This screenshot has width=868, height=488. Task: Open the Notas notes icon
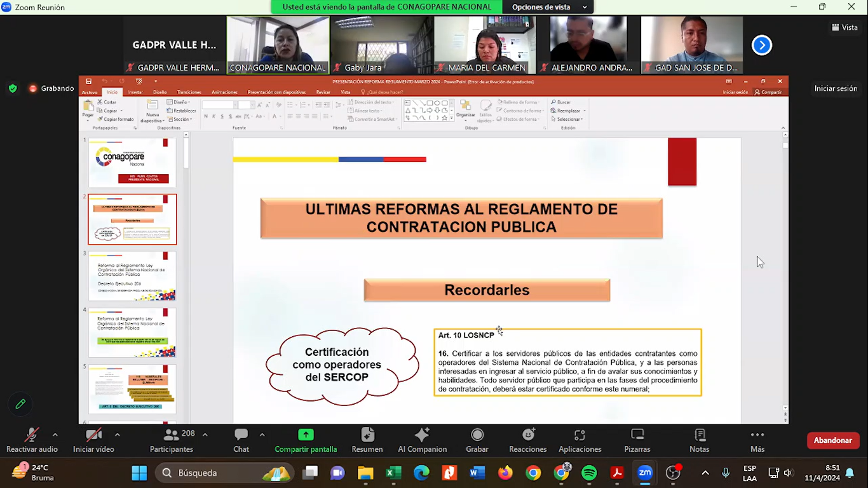699,435
